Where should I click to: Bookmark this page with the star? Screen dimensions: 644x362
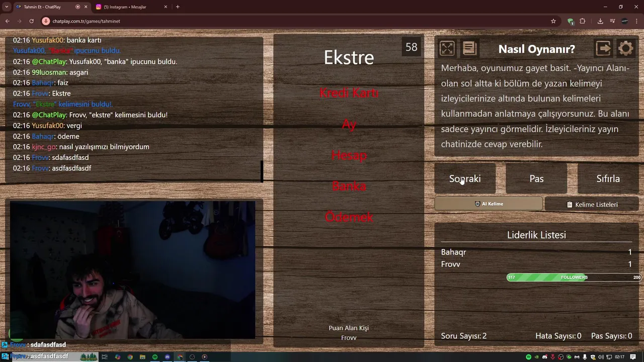coord(553,21)
